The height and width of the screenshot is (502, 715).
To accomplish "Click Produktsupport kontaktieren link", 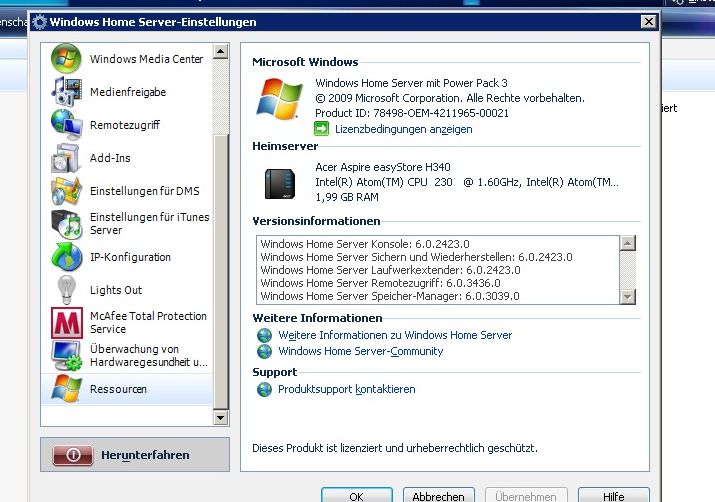I will [x=347, y=389].
